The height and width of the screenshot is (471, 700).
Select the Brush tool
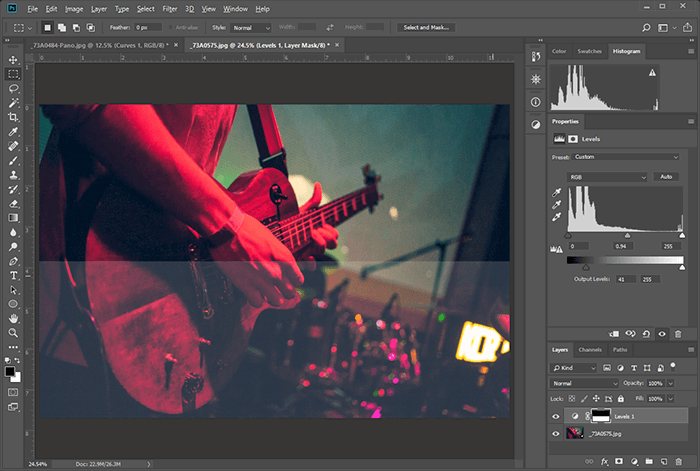pos(13,160)
